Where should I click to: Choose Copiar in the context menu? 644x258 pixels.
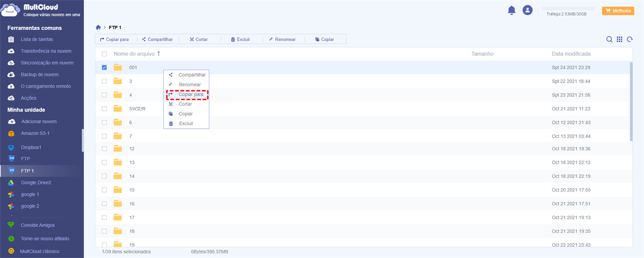(x=186, y=114)
